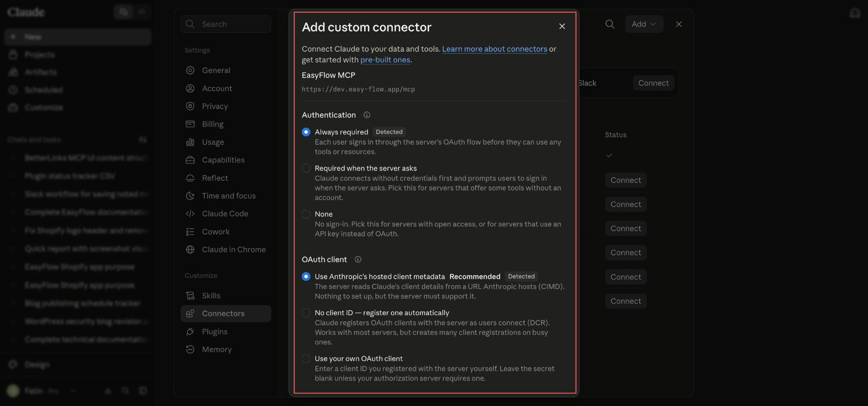This screenshot has height=406, width=868.
Task: Close the settings panel with X
Action: [x=679, y=24]
